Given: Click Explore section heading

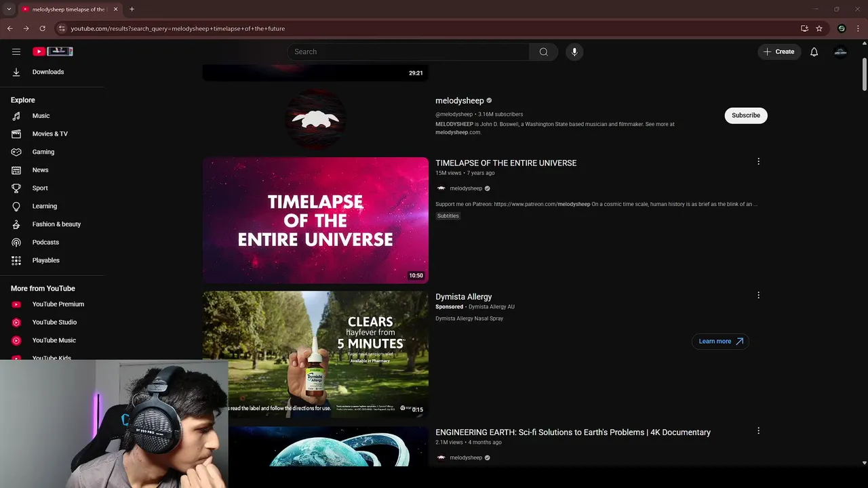Looking at the screenshot, I should pos(22,100).
